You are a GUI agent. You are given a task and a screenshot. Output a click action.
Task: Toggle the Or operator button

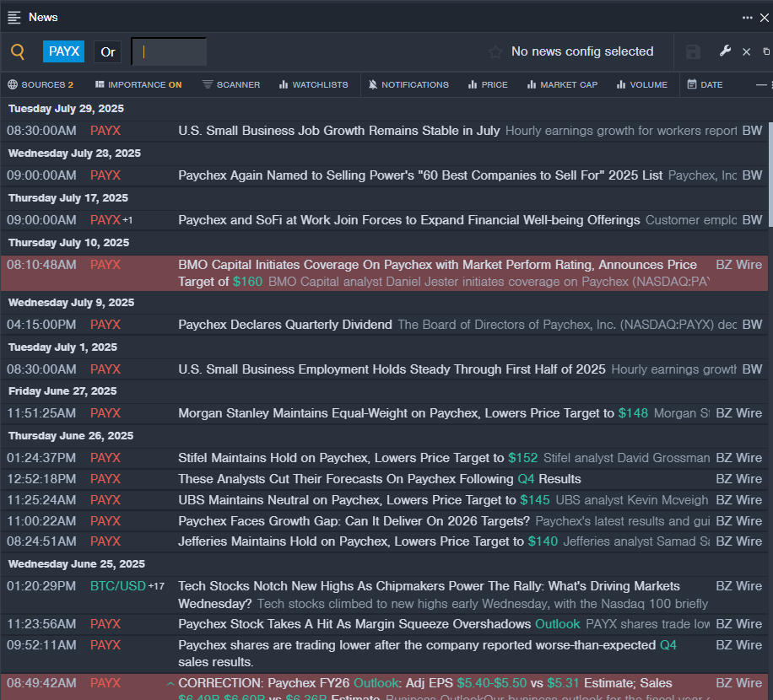(x=107, y=51)
